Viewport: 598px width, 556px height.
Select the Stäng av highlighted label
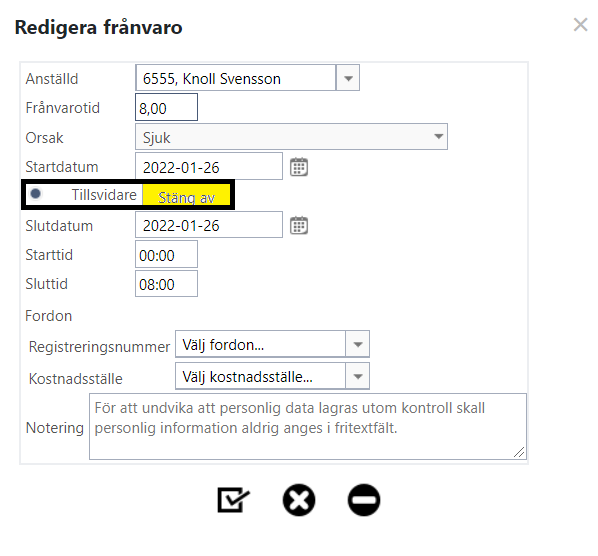tap(186, 197)
